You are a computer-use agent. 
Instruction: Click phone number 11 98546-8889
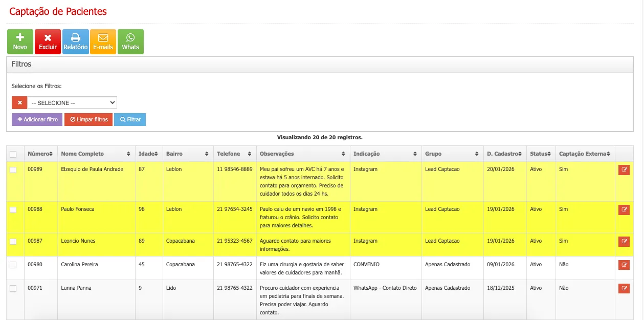click(235, 169)
